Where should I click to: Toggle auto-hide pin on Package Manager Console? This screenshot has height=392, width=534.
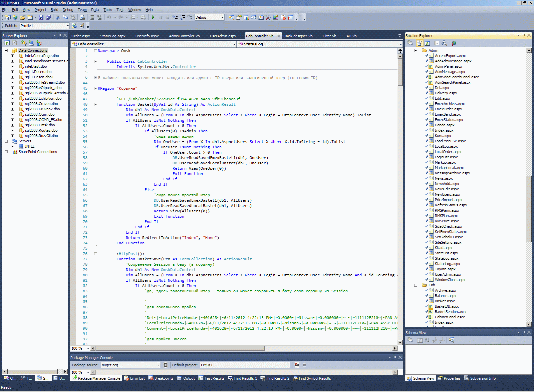[395, 357]
